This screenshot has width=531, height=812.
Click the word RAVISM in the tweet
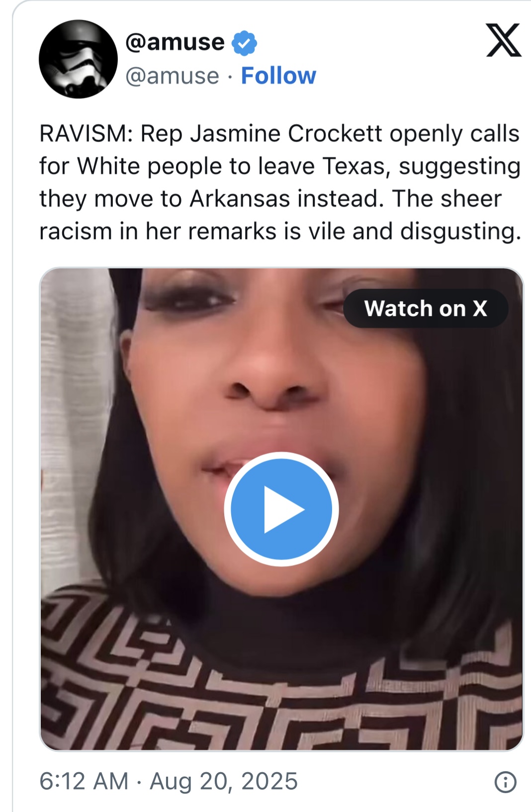pyautogui.click(x=83, y=134)
